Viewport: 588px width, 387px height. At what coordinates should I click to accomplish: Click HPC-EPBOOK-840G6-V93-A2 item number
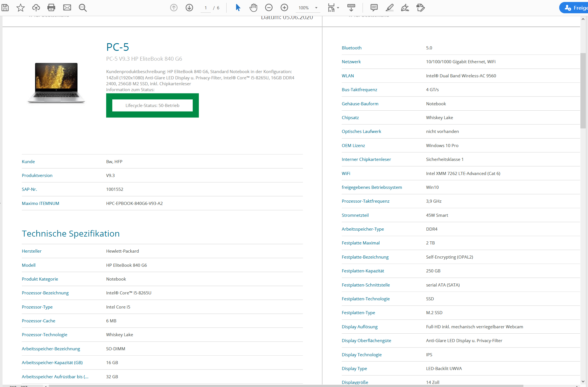pyautogui.click(x=134, y=203)
